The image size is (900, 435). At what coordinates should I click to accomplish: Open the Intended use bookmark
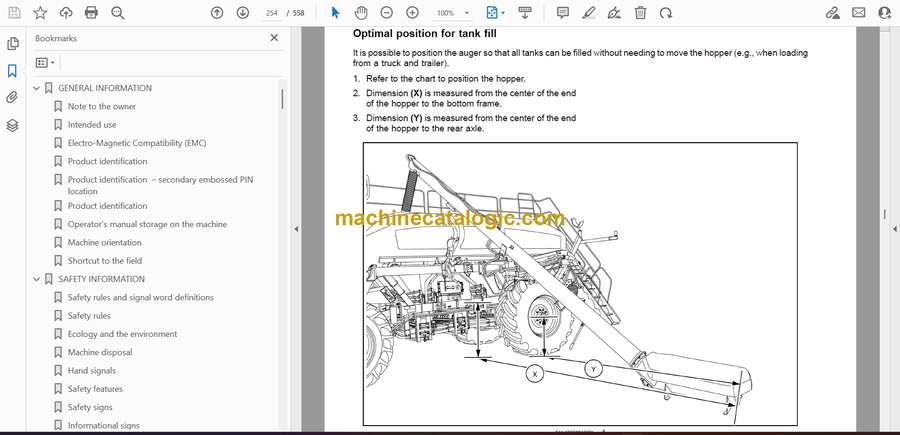92,125
